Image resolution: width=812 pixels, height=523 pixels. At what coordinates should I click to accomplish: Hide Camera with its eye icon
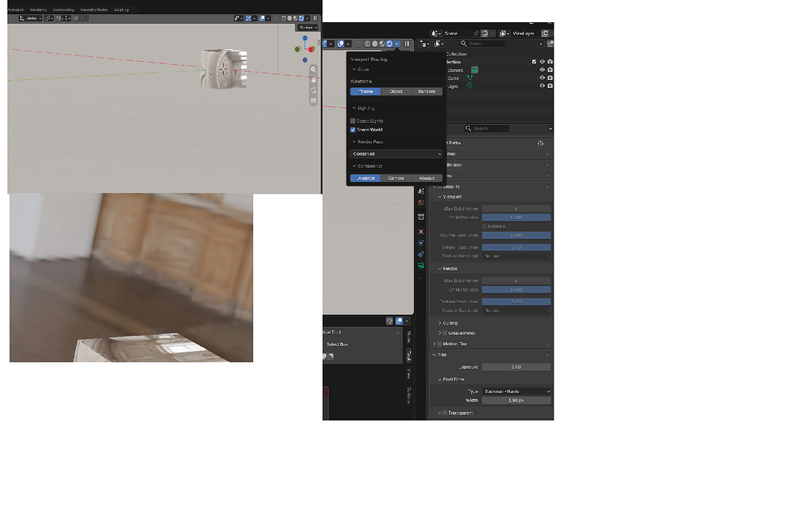542,70
